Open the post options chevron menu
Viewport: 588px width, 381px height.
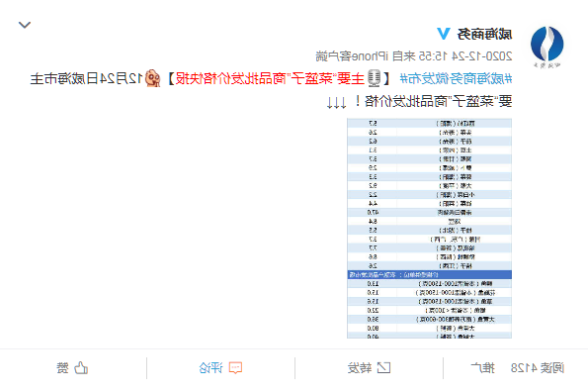coord(25,25)
